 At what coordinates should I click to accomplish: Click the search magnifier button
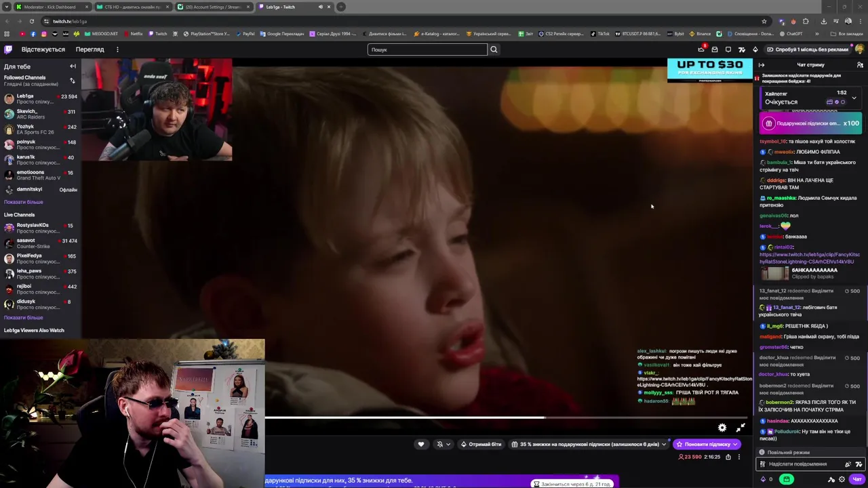(494, 49)
